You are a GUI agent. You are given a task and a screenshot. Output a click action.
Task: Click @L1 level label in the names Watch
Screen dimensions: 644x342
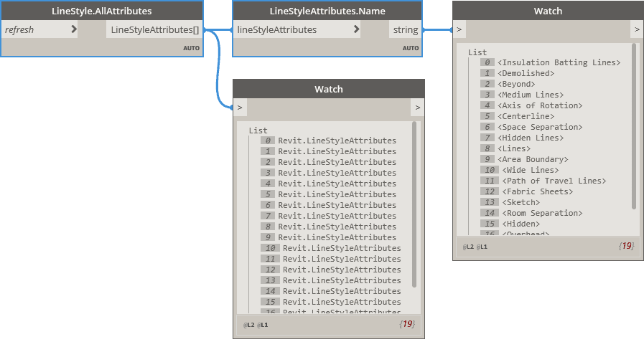(x=482, y=247)
